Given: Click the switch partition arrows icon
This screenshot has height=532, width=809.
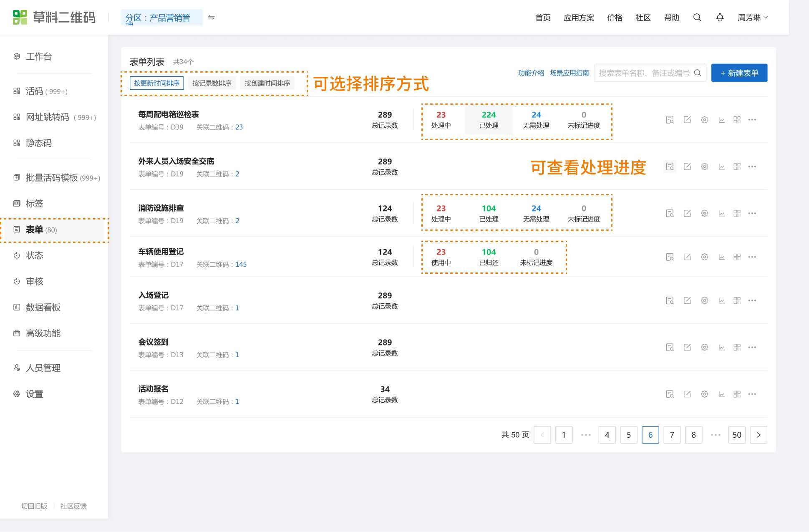Looking at the screenshot, I should coord(212,17).
